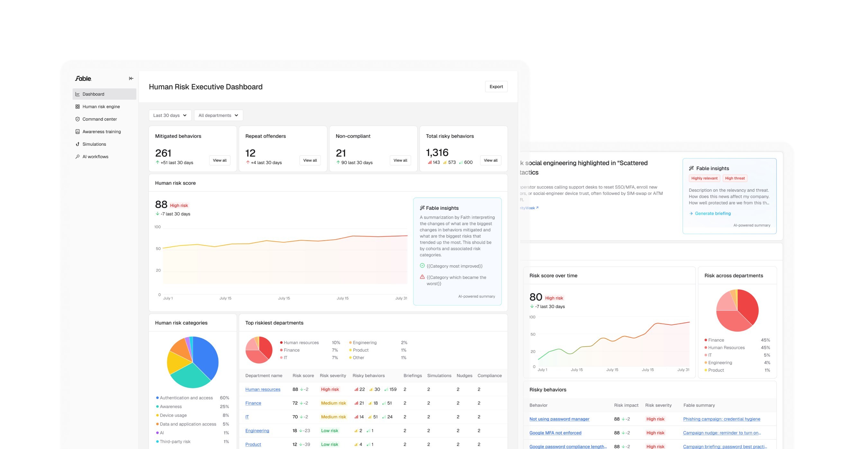The height and width of the screenshot is (449, 868).
Task: Open the Human resources department link
Action: [x=262, y=389]
